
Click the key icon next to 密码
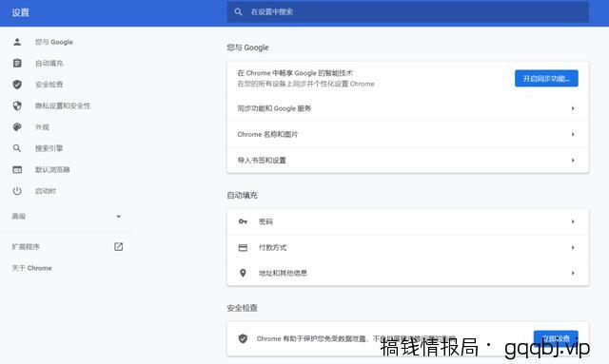click(x=243, y=221)
